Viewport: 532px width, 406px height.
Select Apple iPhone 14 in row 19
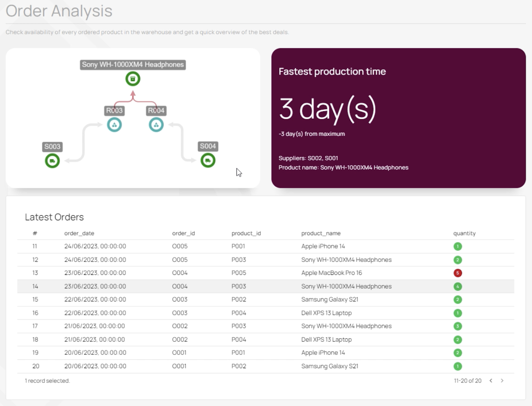pyautogui.click(x=323, y=352)
